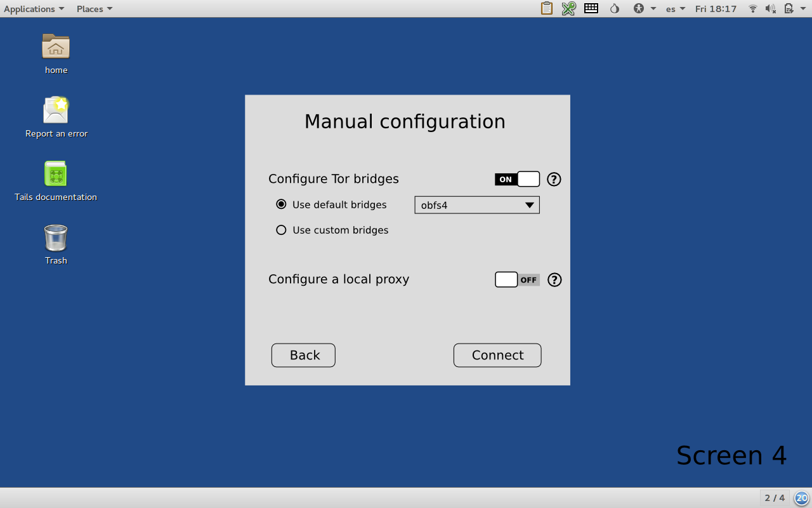This screenshot has height=508, width=812.
Task: Turn off the Configure Tor bridges switch
Action: pyautogui.click(x=517, y=179)
